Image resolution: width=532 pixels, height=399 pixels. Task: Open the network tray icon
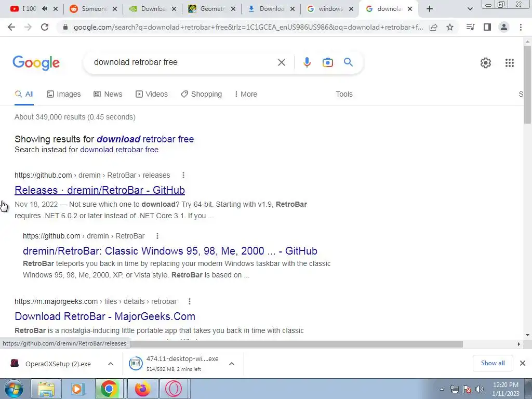(454, 389)
